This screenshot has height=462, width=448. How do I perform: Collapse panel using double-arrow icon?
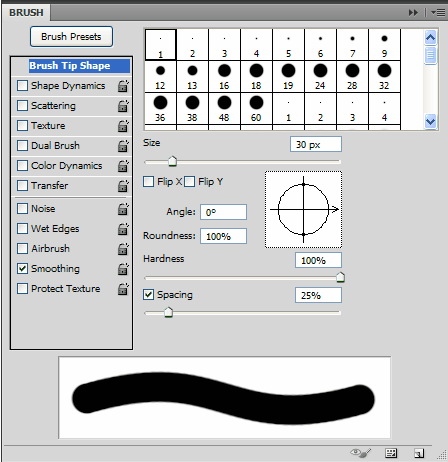click(413, 13)
